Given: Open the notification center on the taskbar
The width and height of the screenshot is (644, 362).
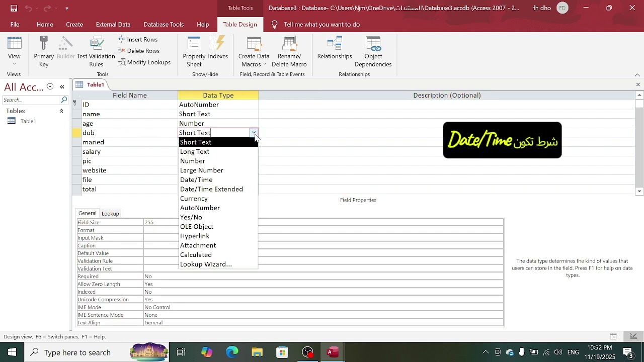Looking at the screenshot, I should click(628, 352).
